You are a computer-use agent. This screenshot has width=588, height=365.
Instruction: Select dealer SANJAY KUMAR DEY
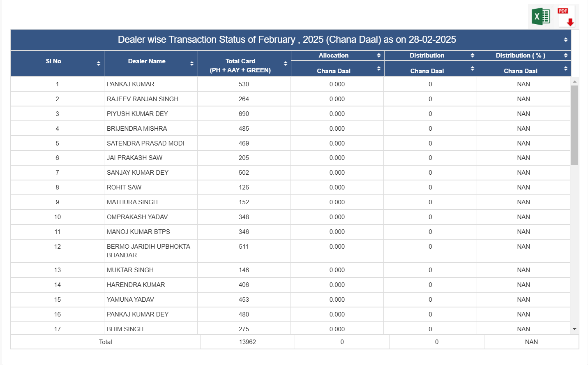tap(138, 173)
